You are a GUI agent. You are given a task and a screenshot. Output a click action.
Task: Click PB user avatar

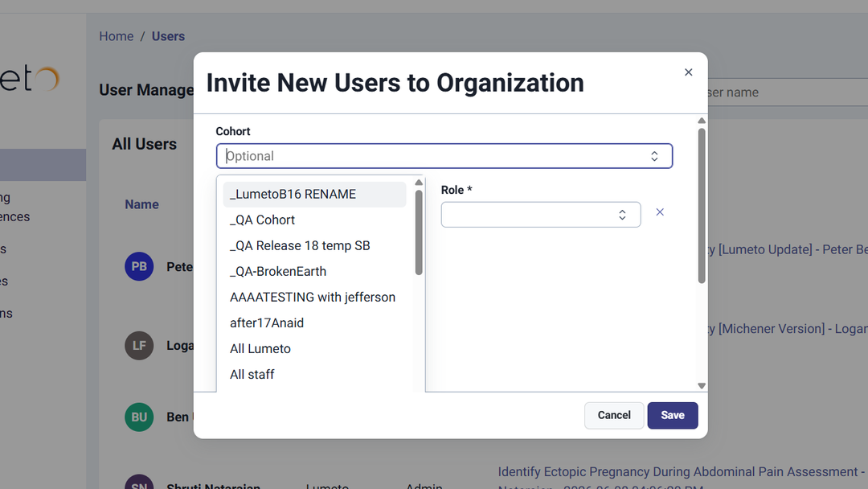click(x=139, y=266)
